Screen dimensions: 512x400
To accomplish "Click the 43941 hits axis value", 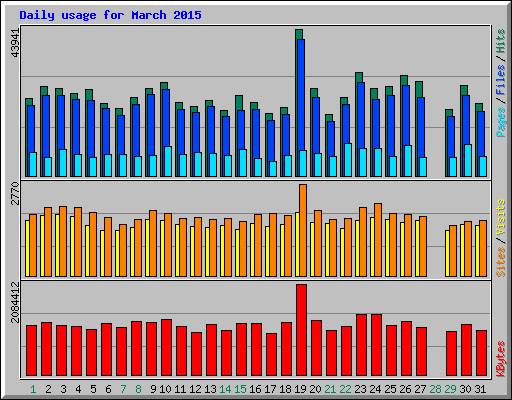I will click(15, 43).
